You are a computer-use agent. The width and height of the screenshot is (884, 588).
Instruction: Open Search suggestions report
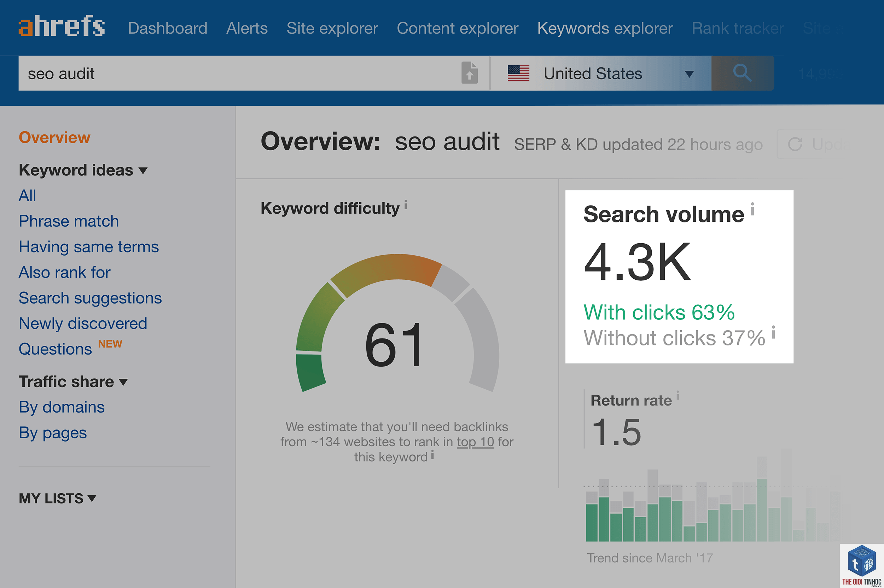coord(90,298)
